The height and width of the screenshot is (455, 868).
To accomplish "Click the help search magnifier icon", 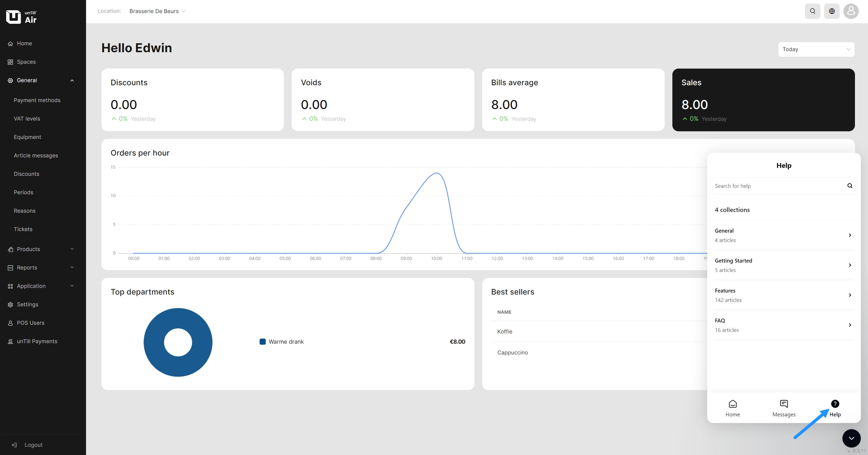I will pos(850,186).
